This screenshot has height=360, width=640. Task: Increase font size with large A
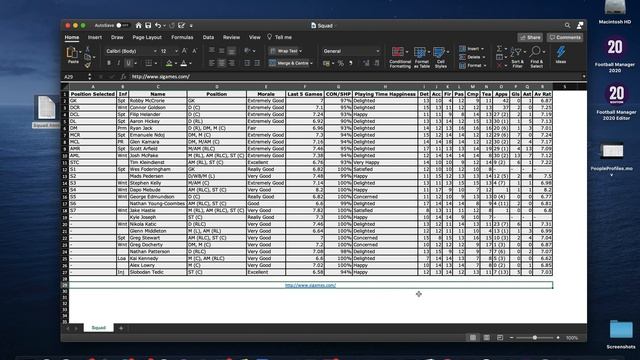pyautogui.click(x=184, y=51)
